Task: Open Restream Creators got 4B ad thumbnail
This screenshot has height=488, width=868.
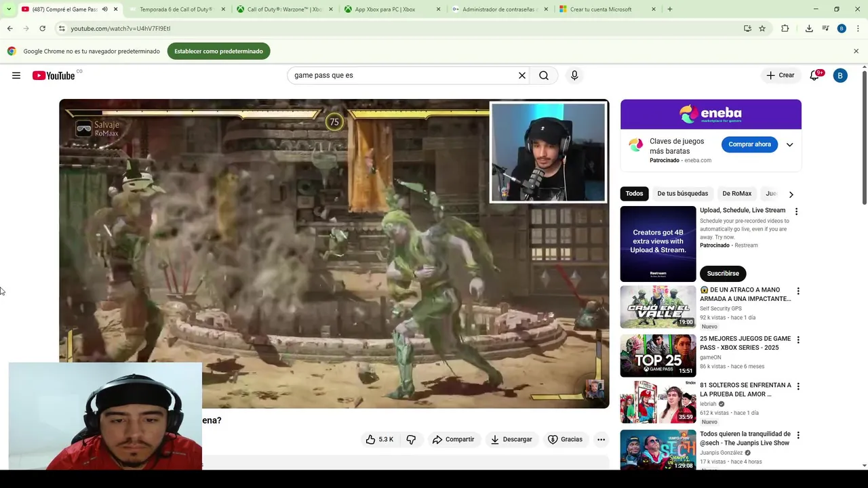Action: pos(658,244)
